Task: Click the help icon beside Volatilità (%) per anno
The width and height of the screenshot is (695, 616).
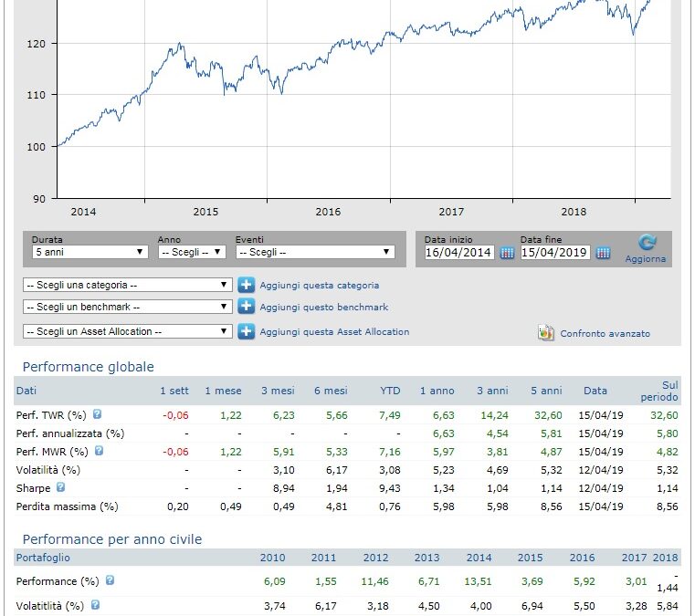Action: pos(95,604)
